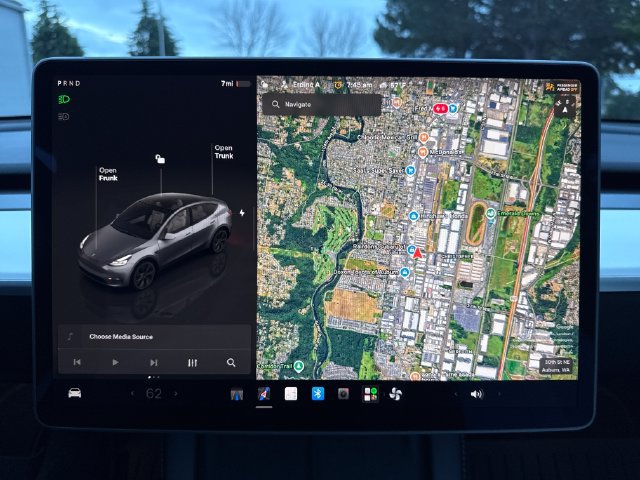
Task: Skip to next track
Action: [153, 362]
